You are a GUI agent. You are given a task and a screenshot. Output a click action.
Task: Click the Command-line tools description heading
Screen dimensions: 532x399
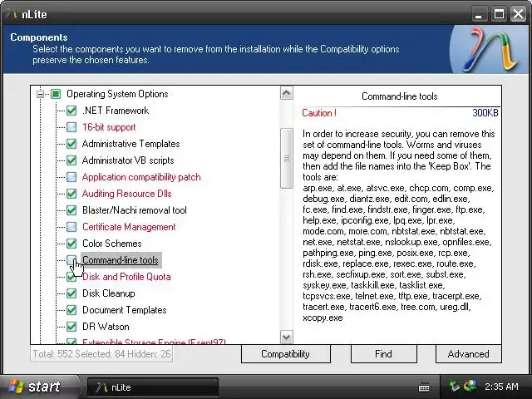pyautogui.click(x=399, y=96)
